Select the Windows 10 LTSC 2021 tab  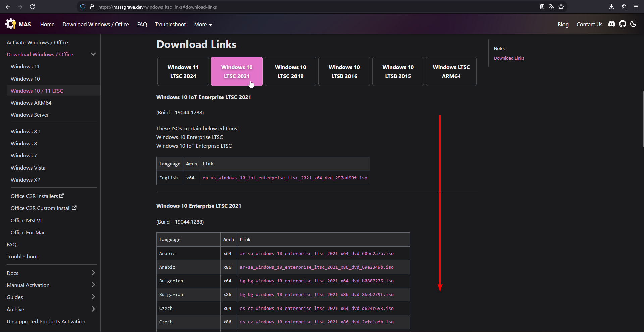pyautogui.click(x=237, y=72)
